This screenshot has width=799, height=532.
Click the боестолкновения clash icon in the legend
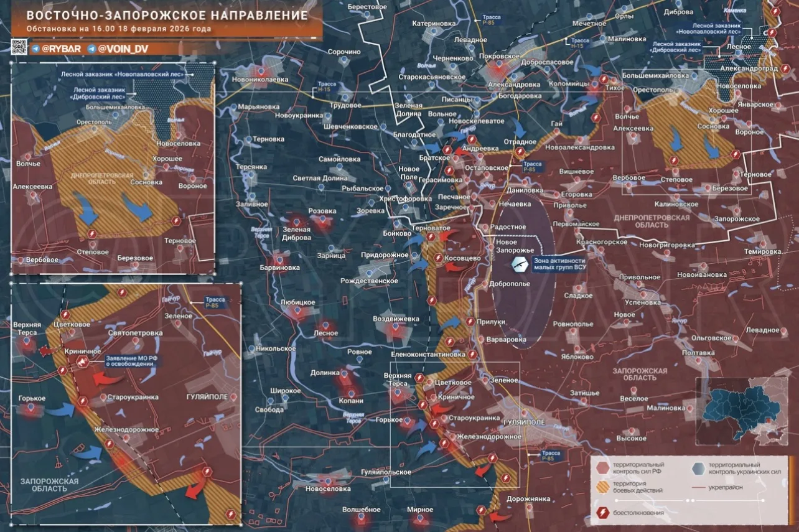click(x=602, y=513)
